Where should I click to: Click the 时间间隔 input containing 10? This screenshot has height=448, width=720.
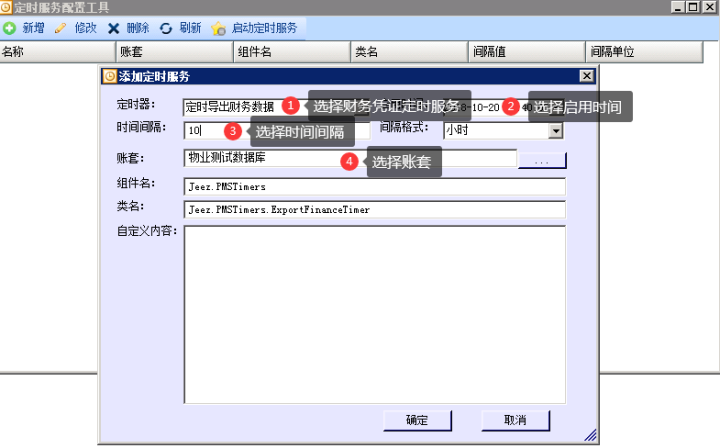point(276,131)
